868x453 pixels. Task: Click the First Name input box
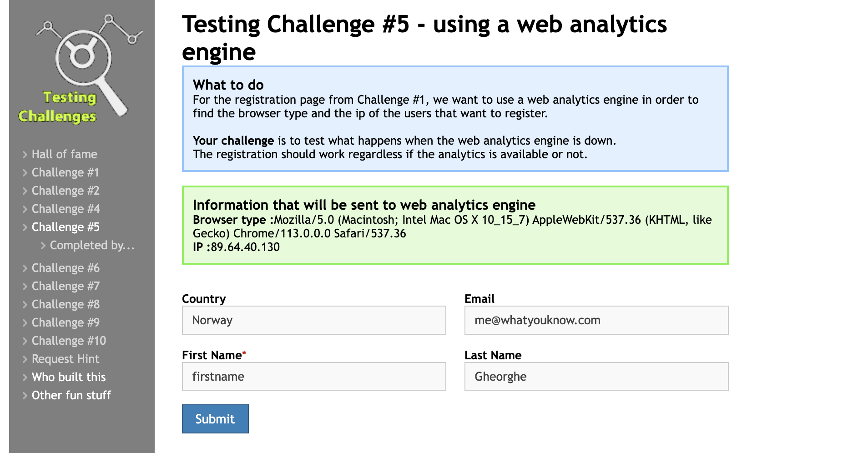click(x=314, y=377)
